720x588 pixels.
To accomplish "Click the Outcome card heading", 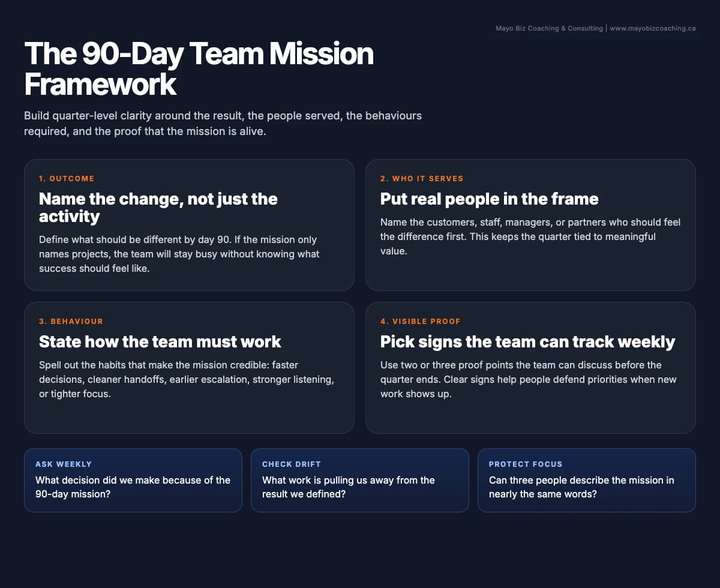I will point(158,207).
